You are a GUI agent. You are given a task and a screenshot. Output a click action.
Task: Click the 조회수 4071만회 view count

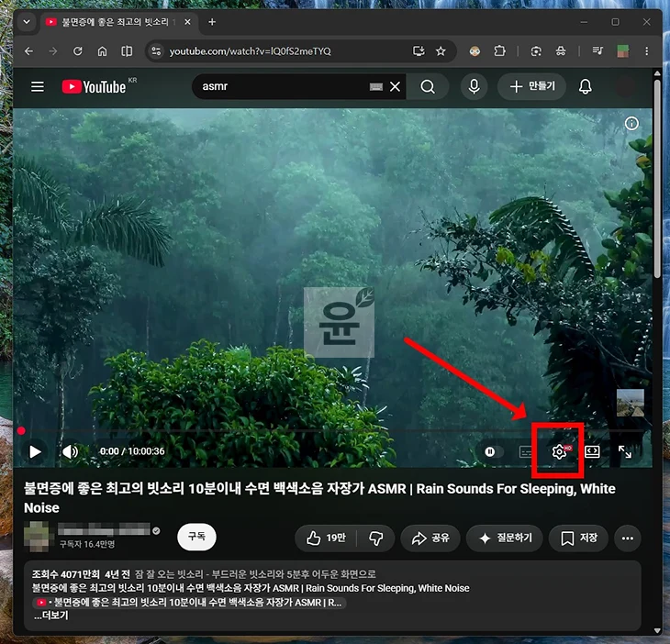pyautogui.click(x=65, y=574)
